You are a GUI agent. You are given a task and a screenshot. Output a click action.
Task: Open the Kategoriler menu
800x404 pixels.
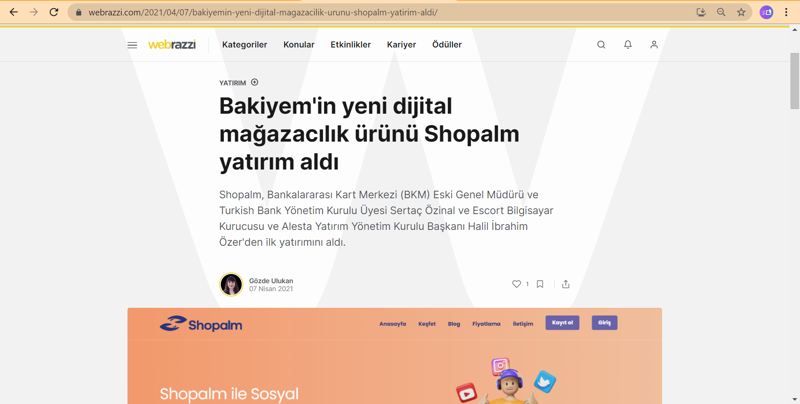pyautogui.click(x=244, y=45)
